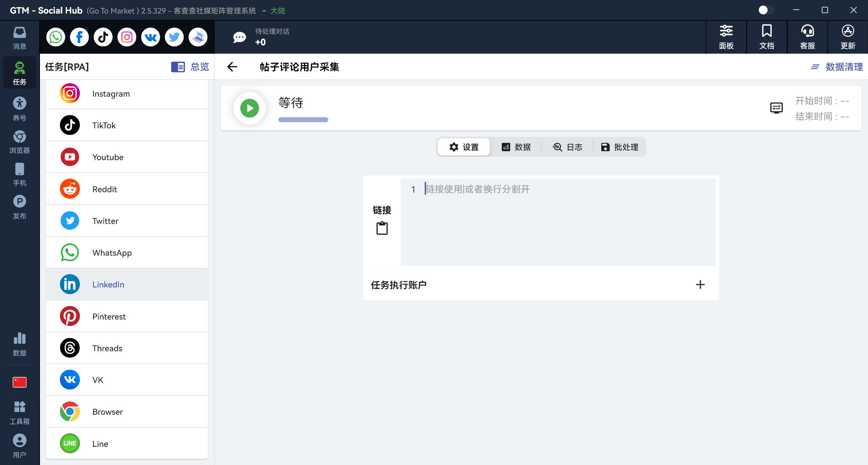Open the 面板 panel button
868x465 pixels.
(726, 37)
